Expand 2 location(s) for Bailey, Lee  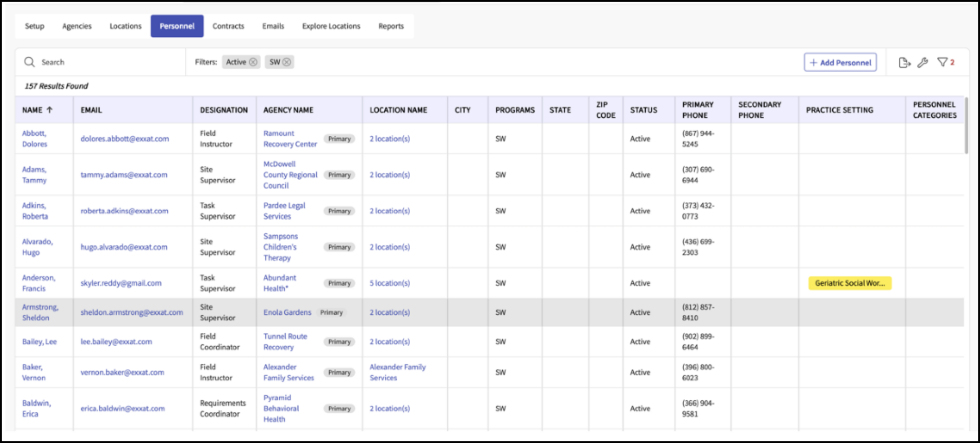coord(390,342)
